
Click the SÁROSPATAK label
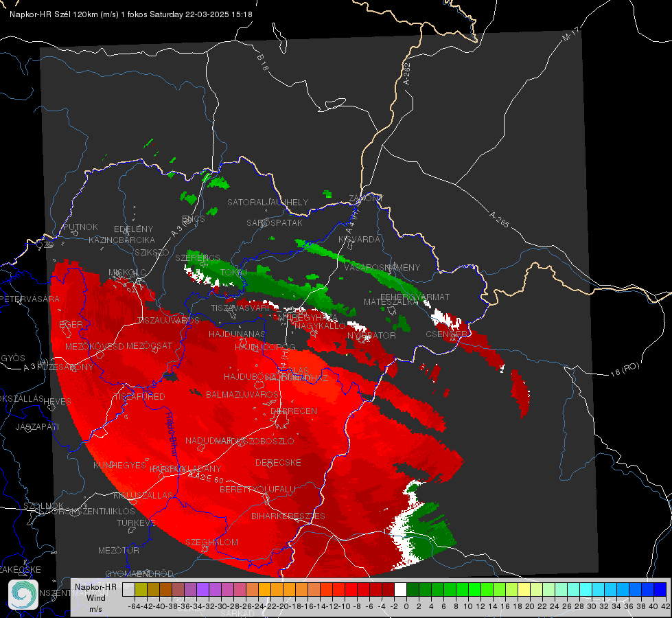pos(275,222)
